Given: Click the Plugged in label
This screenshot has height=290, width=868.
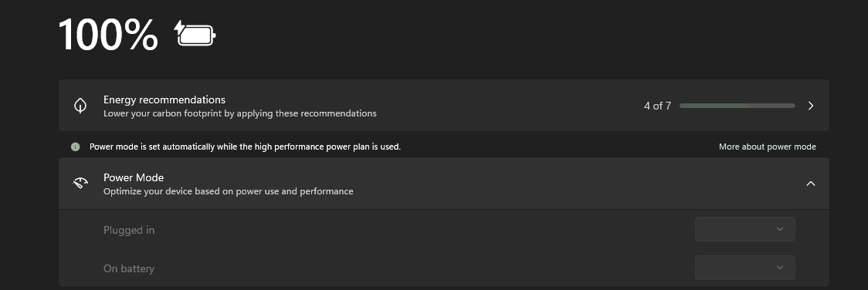Looking at the screenshot, I should click(129, 231).
